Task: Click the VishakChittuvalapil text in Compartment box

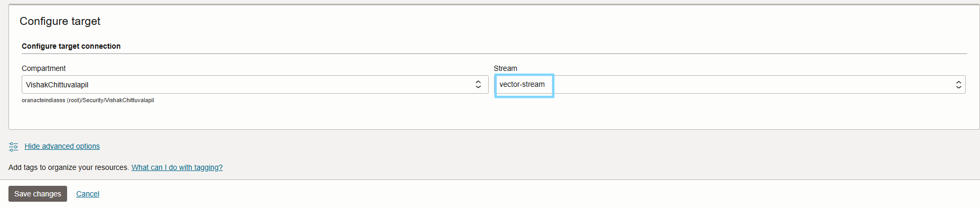Action: click(x=57, y=85)
